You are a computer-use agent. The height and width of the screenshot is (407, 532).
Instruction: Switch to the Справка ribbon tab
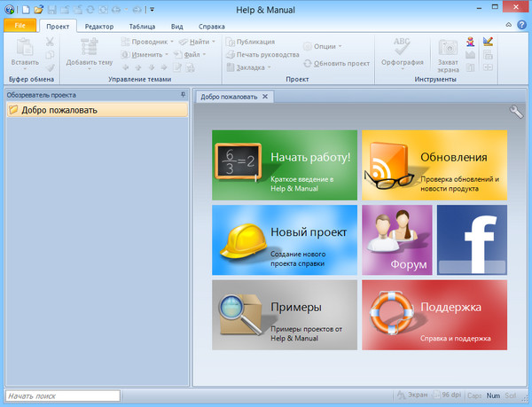click(211, 26)
